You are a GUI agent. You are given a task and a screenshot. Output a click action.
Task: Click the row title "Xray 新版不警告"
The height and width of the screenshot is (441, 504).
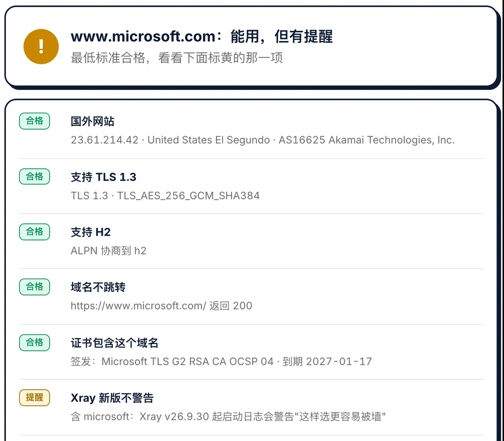coord(112,398)
